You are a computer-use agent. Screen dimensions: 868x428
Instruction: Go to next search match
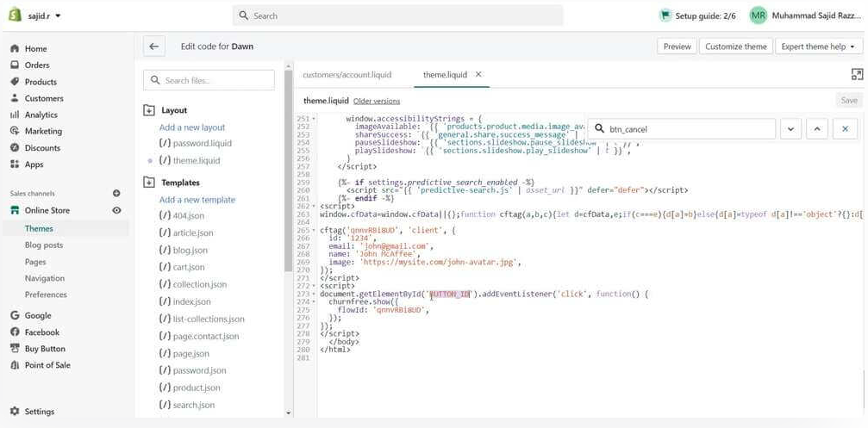(x=790, y=129)
